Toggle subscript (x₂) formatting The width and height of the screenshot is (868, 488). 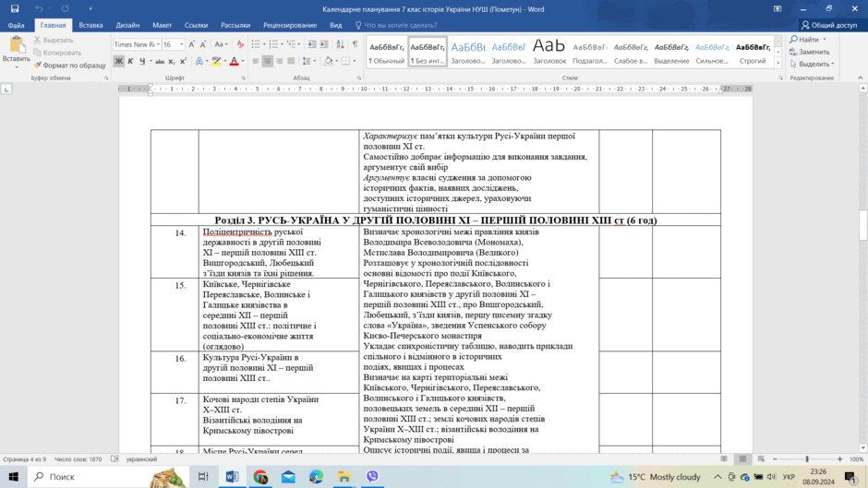pyautogui.click(x=172, y=62)
